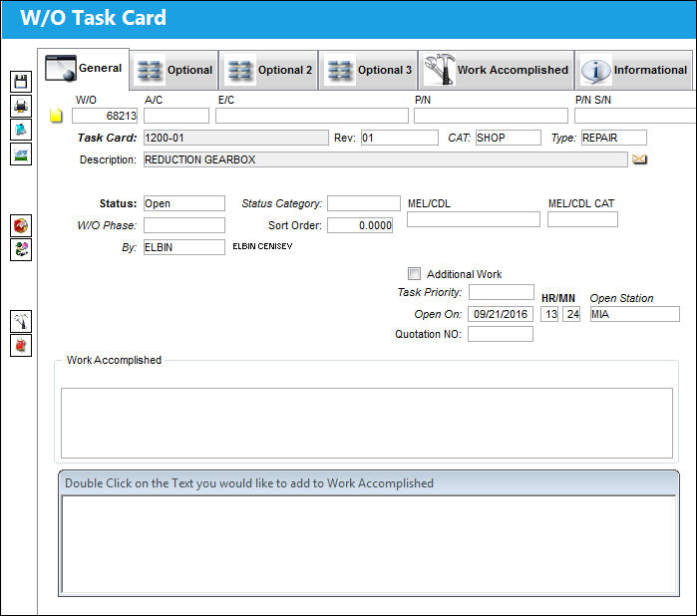Click the red globe icon in sidebar
This screenshot has width=697, height=616.
tap(21, 225)
